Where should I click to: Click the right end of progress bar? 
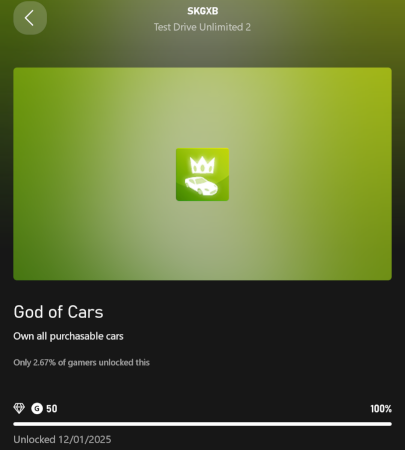pyautogui.click(x=389, y=424)
